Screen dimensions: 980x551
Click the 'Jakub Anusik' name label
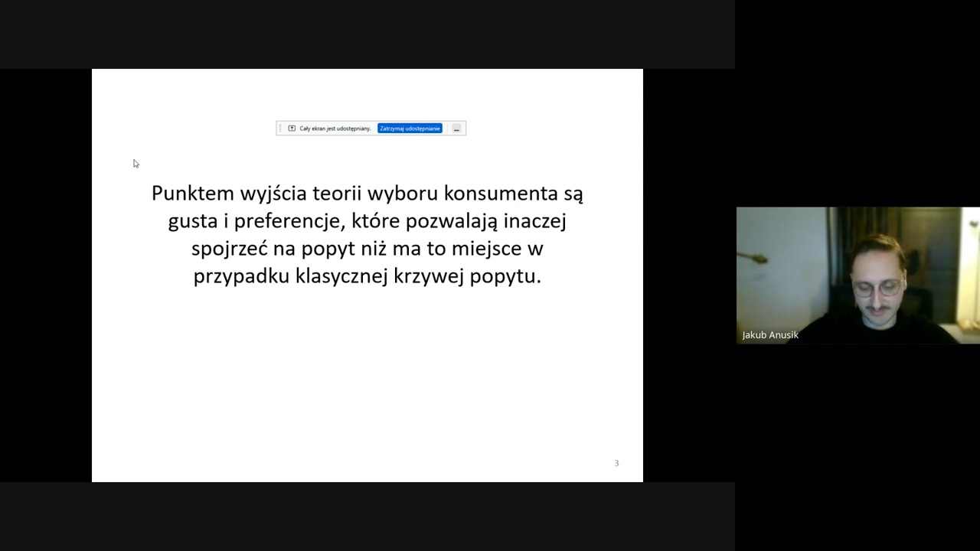pyautogui.click(x=770, y=335)
